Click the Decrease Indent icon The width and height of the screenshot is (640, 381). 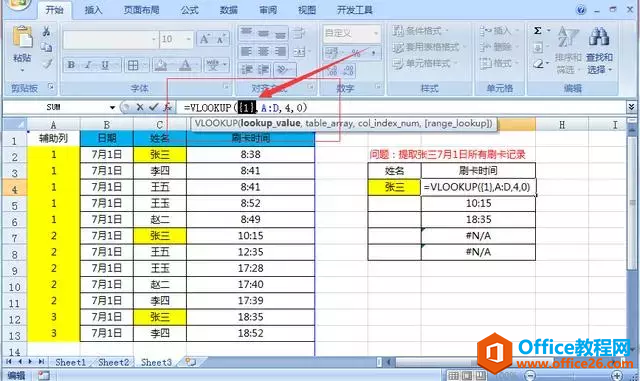pyautogui.click(x=247, y=69)
